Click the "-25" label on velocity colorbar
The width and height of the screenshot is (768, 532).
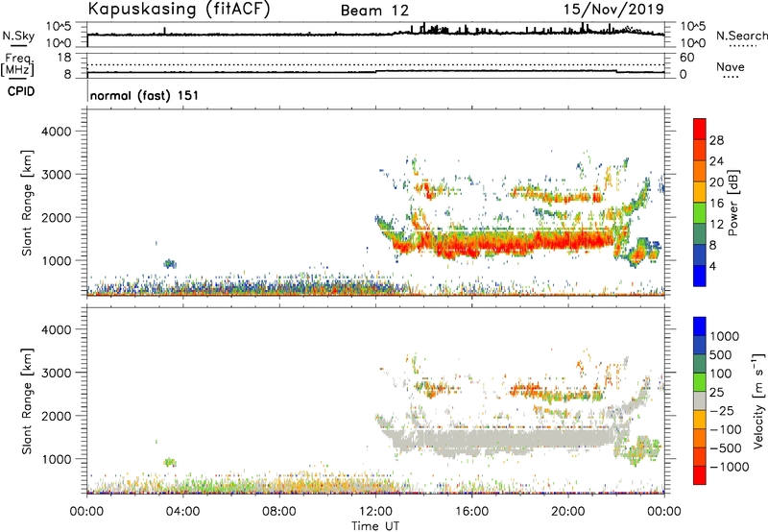[x=722, y=411]
